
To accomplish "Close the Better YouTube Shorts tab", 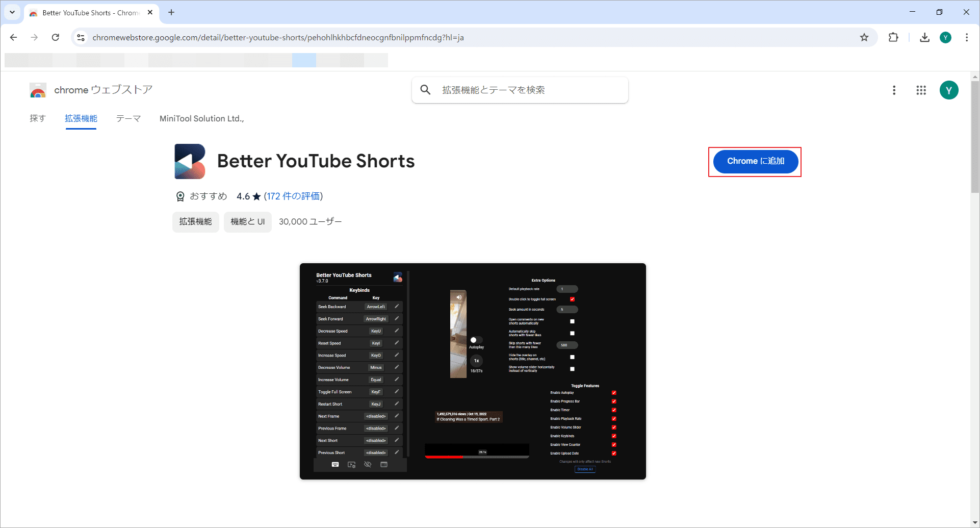I will tap(150, 12).
